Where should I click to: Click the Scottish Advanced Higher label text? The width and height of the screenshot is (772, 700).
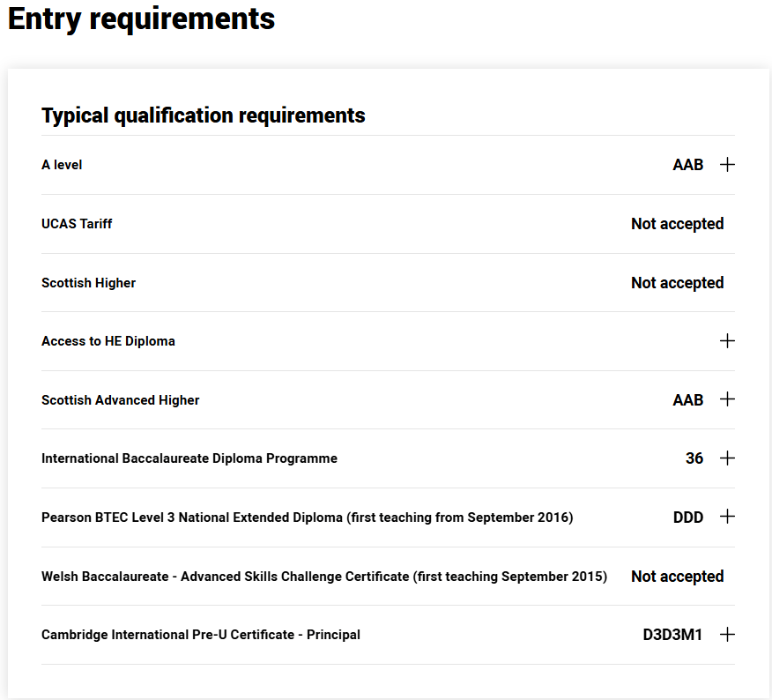pos(120,400)
